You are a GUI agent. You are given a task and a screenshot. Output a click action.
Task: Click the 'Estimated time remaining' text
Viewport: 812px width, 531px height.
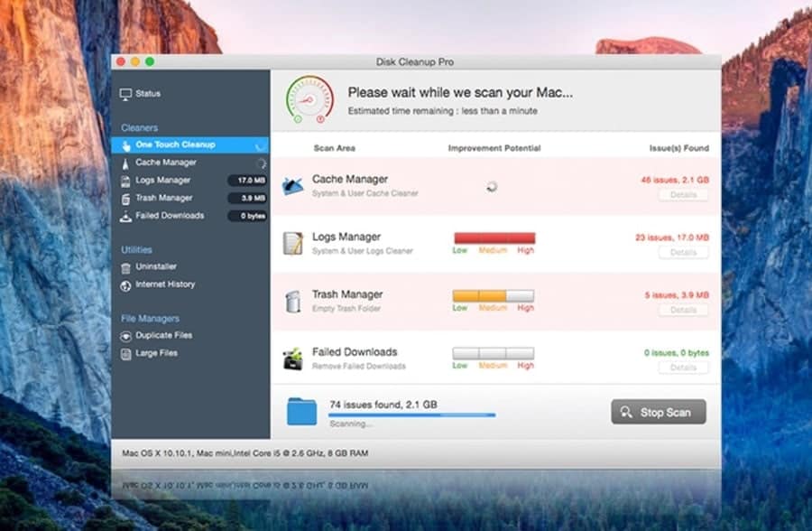click(442, 111)
